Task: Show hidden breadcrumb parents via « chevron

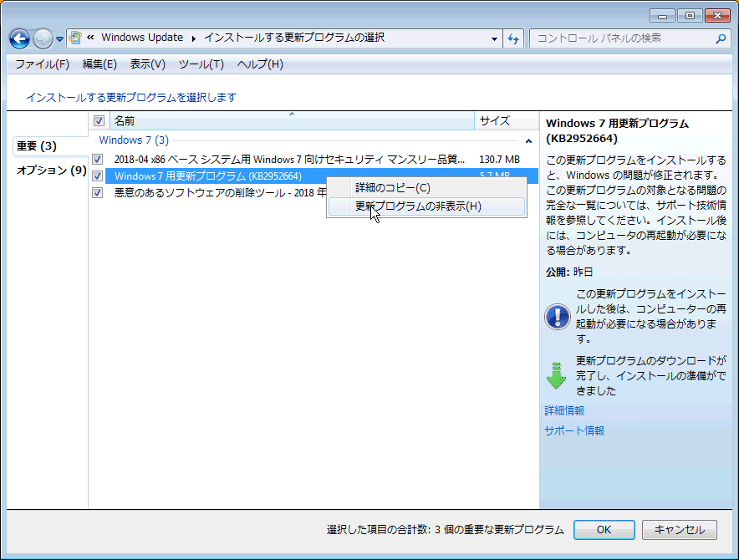Action: 90,38
